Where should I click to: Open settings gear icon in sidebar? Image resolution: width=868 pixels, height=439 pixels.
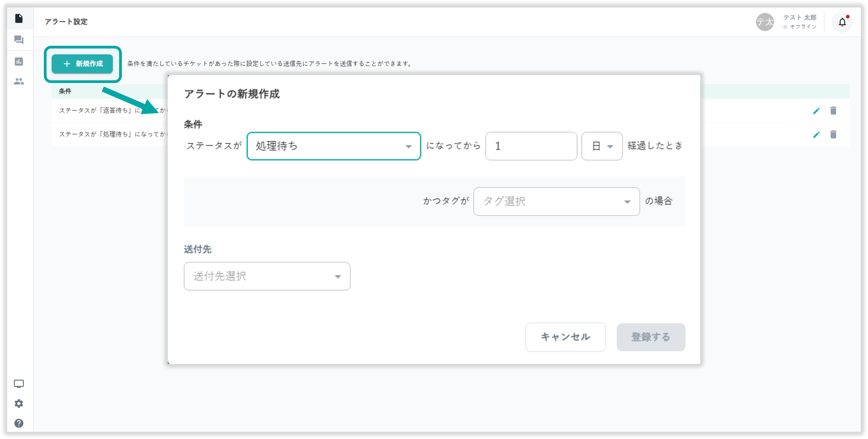coord(19,403)
